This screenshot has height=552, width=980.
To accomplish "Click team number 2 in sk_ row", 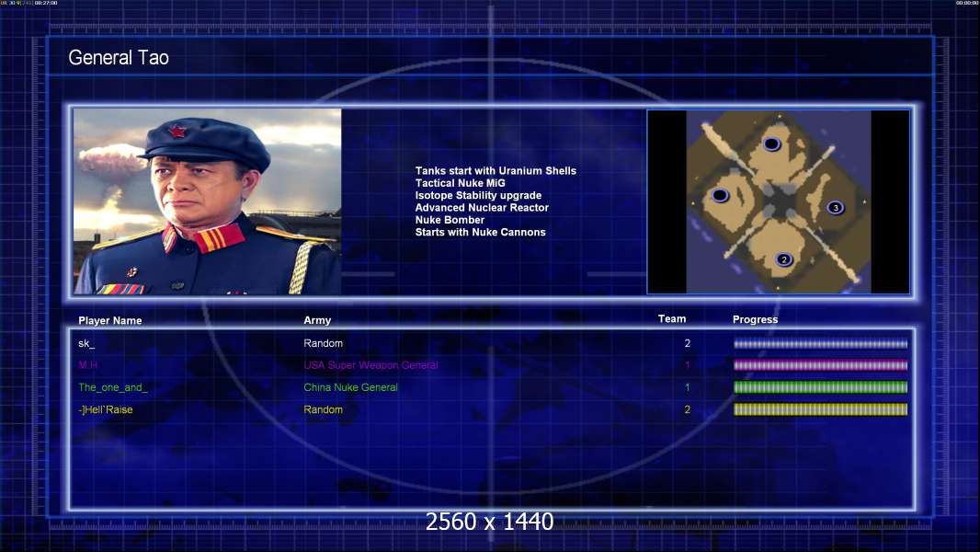I will coord(687,343).
